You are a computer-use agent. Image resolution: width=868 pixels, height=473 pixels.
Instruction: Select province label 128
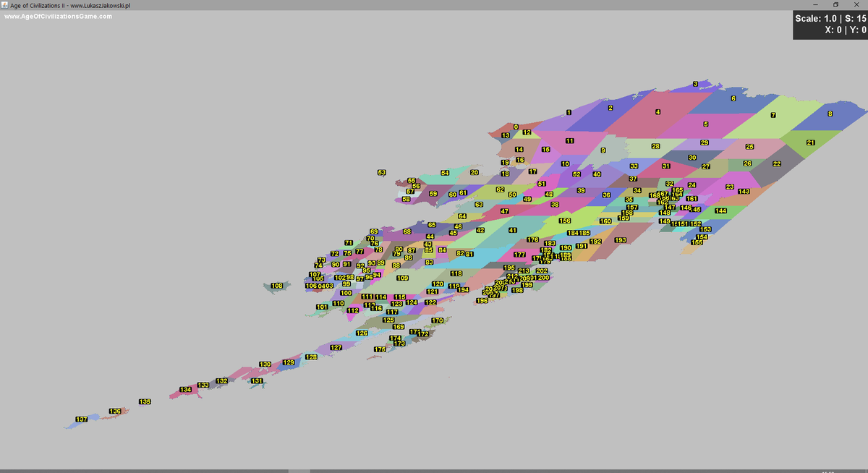click(x=311, y=357)
